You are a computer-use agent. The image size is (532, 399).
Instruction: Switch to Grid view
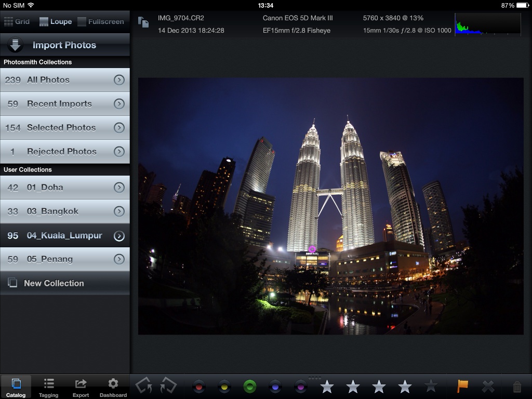(17, 22)
